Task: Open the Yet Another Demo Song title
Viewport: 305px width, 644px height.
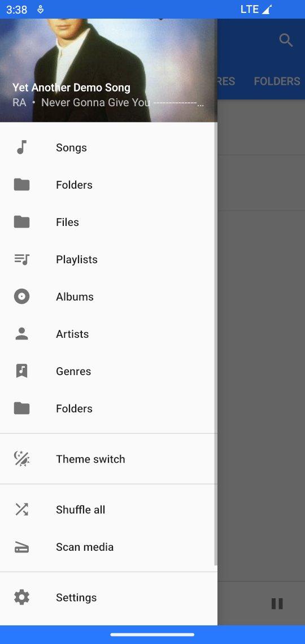Action: [x=71, y=88]
